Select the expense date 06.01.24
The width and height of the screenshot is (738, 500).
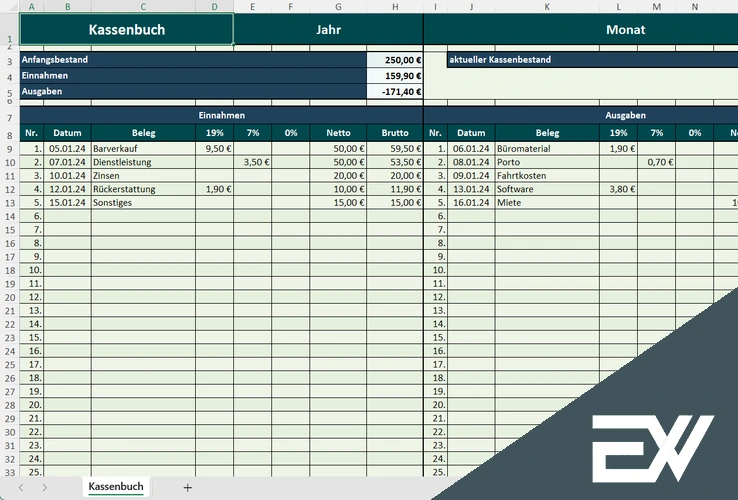pos(471,149)
